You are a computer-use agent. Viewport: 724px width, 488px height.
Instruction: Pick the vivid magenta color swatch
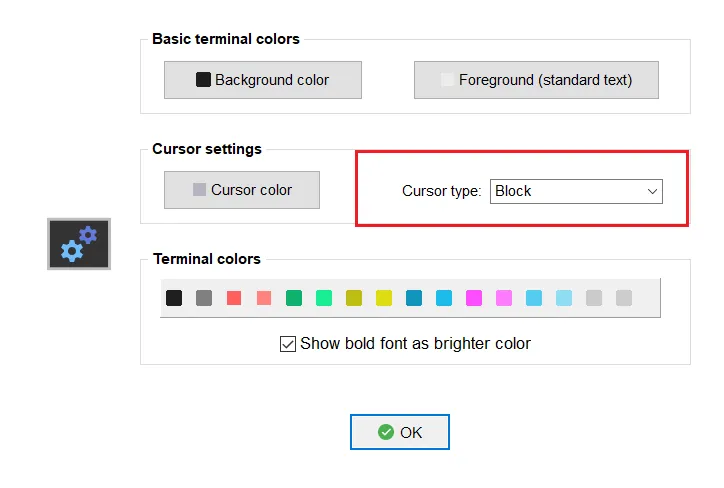(x=474, y=298)
